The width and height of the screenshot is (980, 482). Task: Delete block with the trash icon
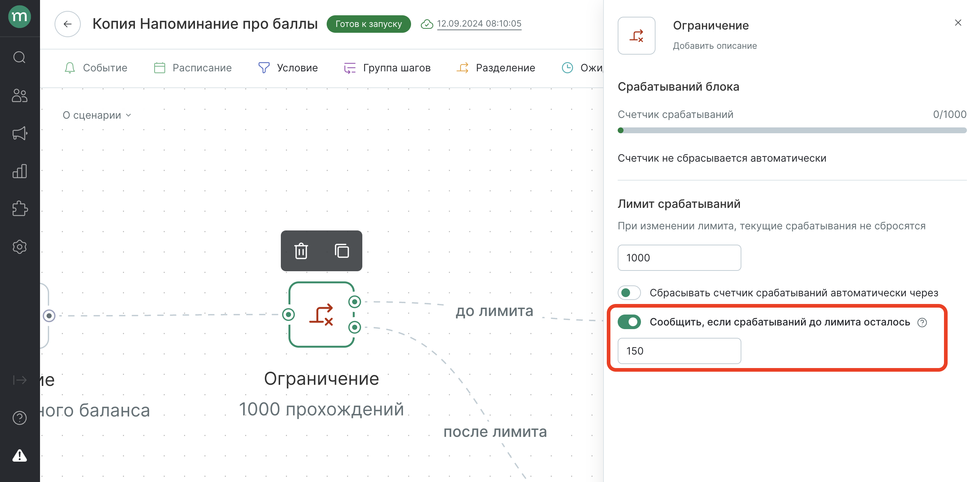click(x=301, y=251)
